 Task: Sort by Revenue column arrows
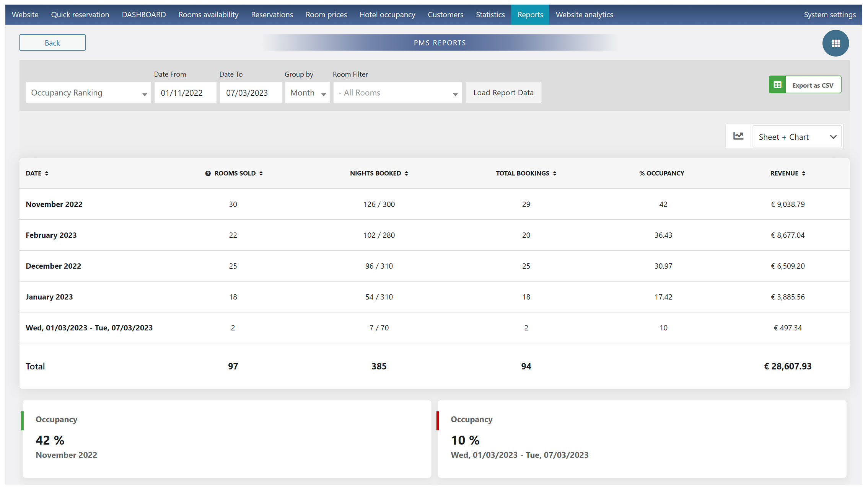coord(803,173)
